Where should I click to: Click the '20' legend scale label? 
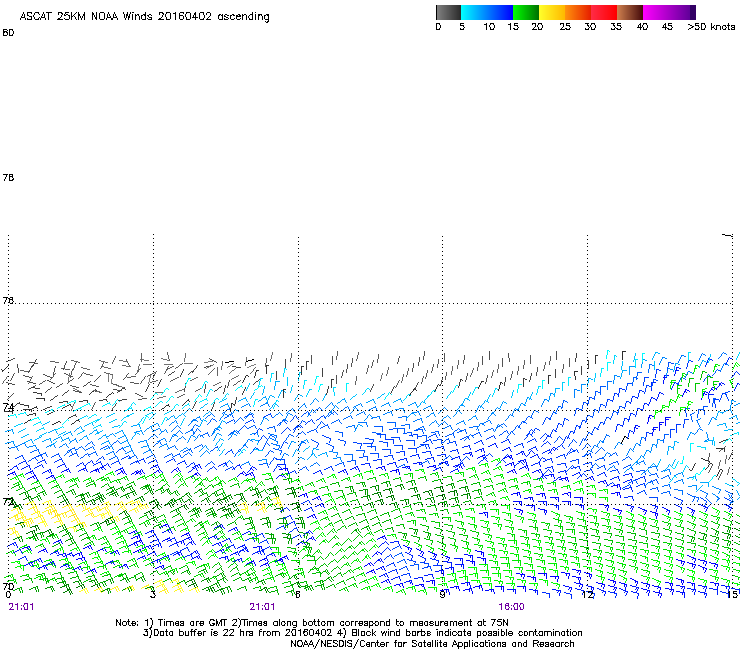537,27
